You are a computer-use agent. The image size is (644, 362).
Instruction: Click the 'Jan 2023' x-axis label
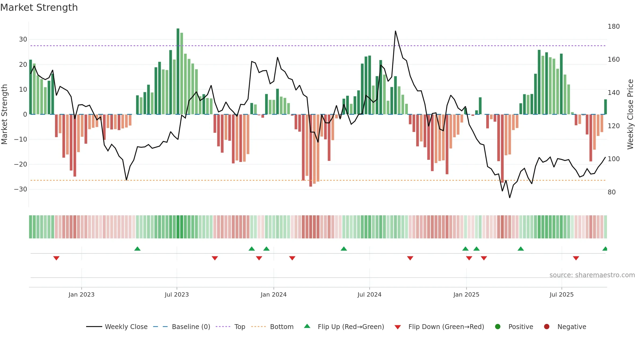tap(82, 294)
